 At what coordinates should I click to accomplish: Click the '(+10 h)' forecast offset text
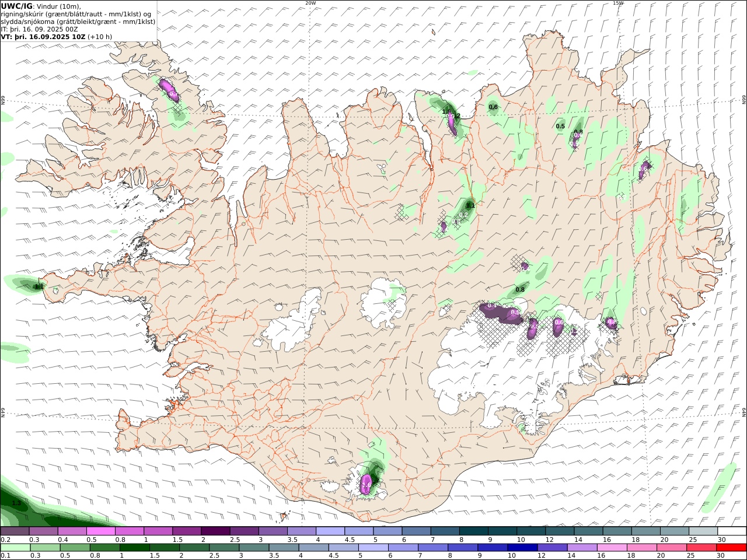click(100, 37)
